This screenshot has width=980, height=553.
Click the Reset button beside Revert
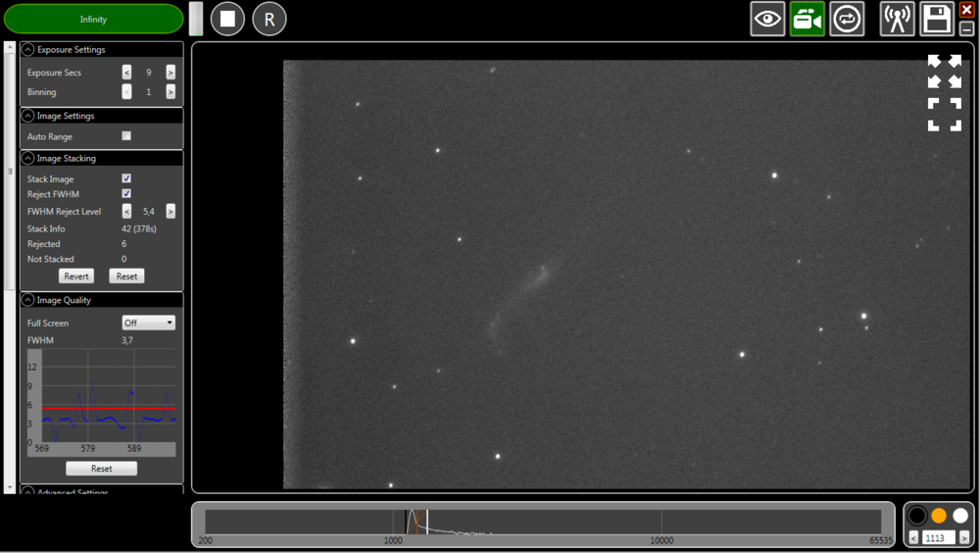pyautogui.click(x=126, y=276)
